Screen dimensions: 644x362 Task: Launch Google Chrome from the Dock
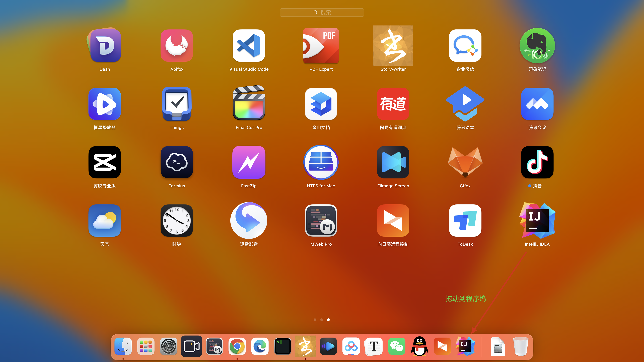click(237, 346)
